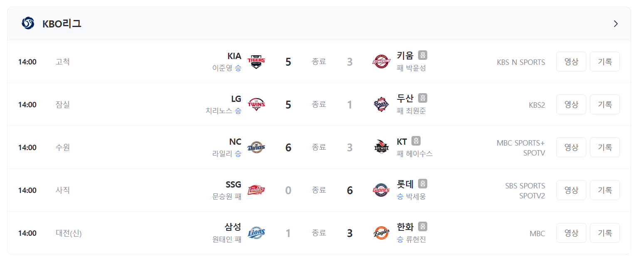
Task: Open 영상 for KIA vs 키움 game
Action: point(571,62)
